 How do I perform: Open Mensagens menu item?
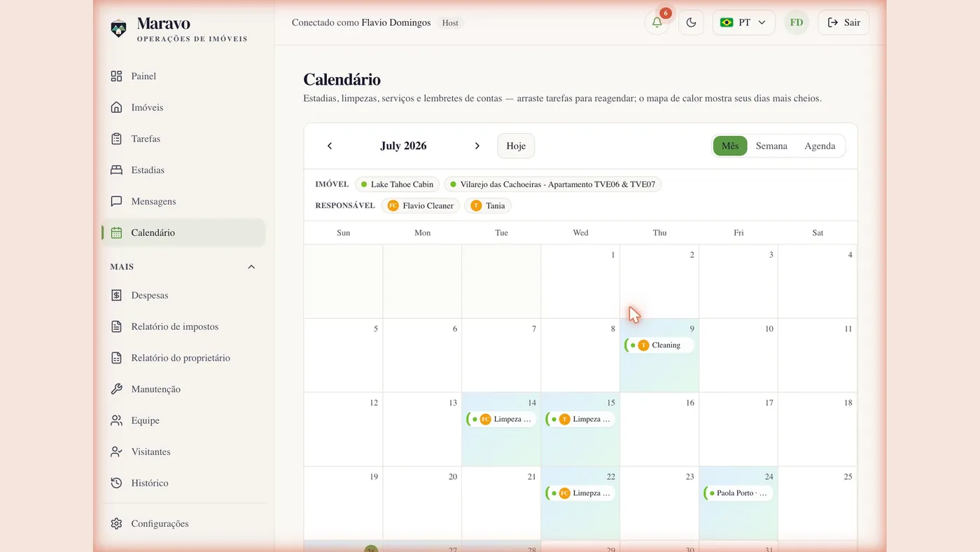pos(183,201)
